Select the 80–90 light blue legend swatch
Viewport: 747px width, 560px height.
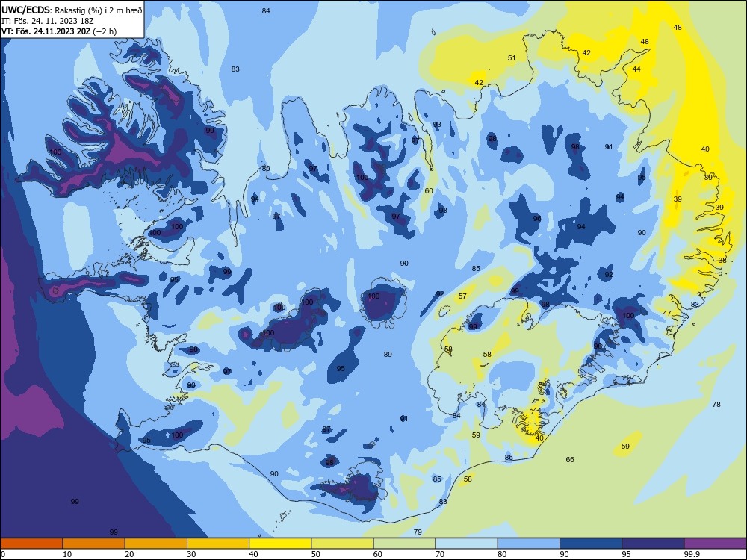[x=529, y=544]
